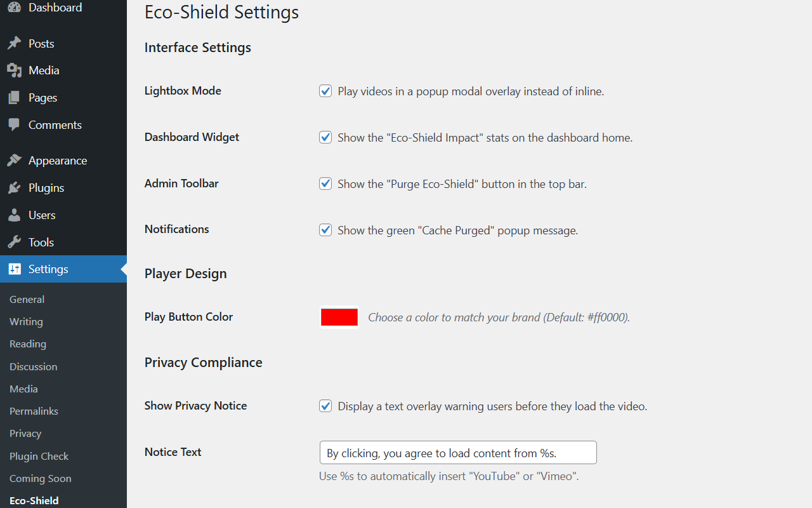Click the Appearance paintbrush icon
Viewport: 812px width, 508px height.
tap(14, 161)
